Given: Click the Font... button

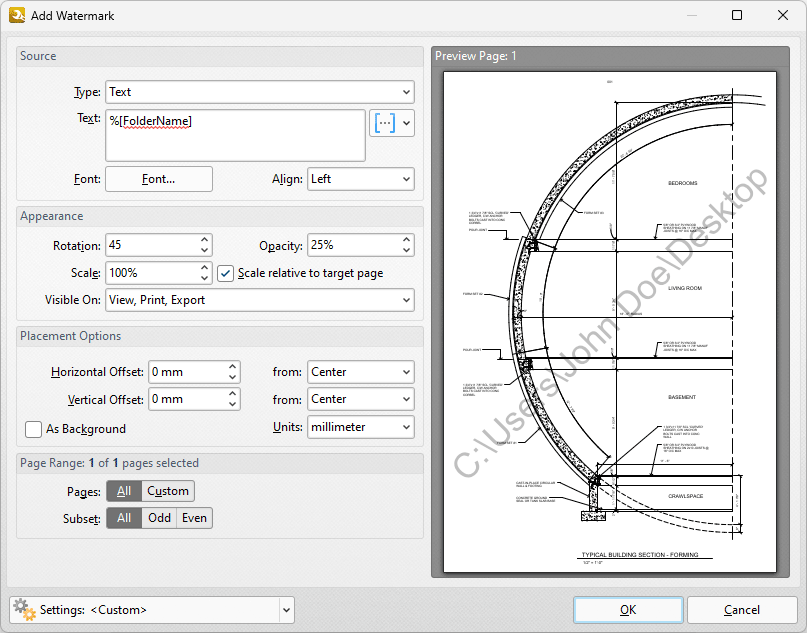Looking at the screenshot, I should tap(159, 179).
